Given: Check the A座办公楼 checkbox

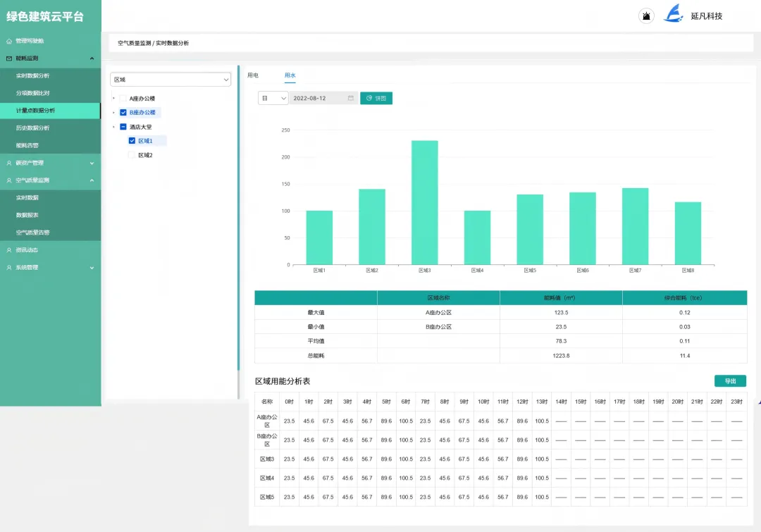Looking at the screenshot, I should [x=123, y=99].
